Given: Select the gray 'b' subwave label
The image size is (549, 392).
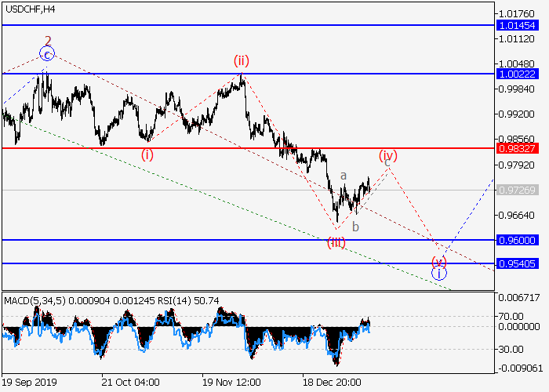Looking at the screenshot, I should [355, 227].
